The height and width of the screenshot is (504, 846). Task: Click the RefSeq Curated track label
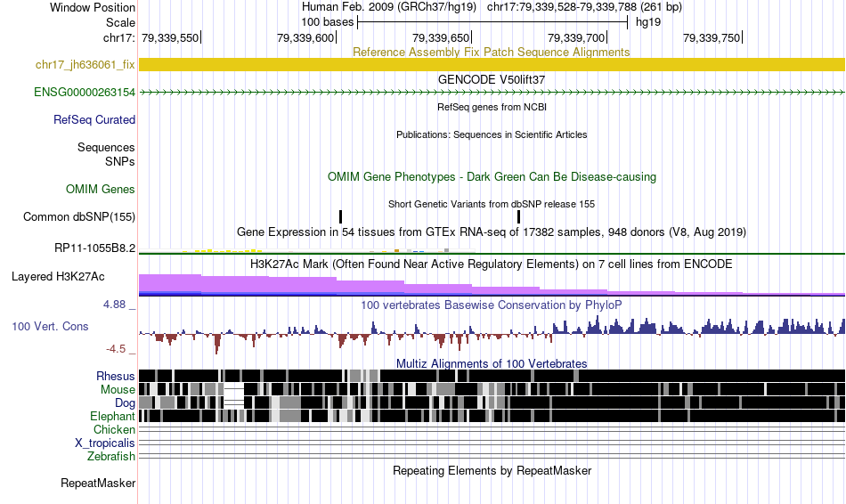[x=94, y=120]
